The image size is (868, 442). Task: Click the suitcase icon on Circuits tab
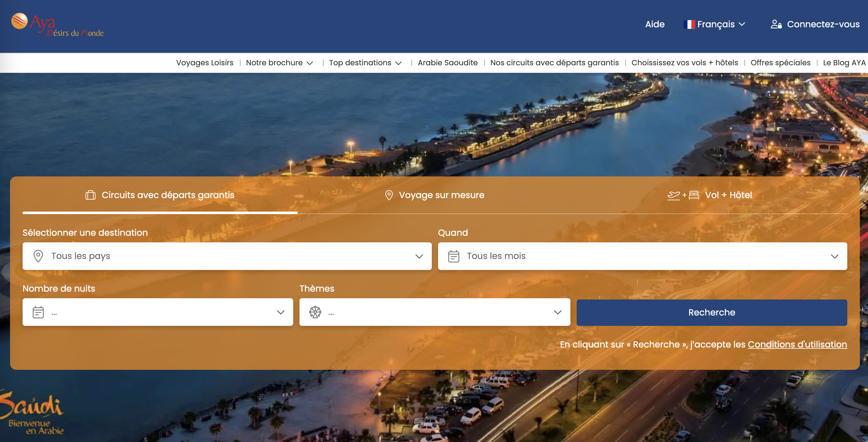[x=90, y=195]
